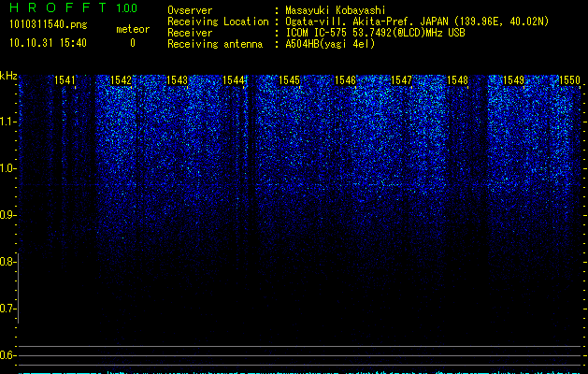
Task: Click the 1547 time marker
Action: 401,80
